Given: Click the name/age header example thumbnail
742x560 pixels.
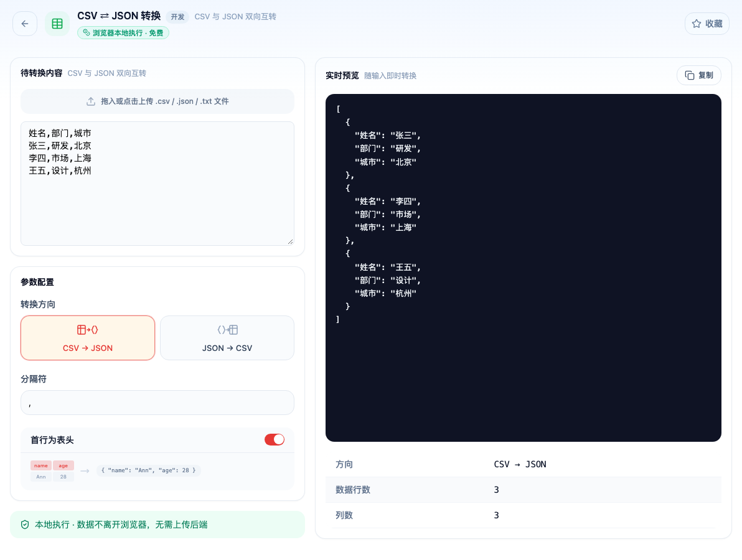Looking at the screenshot, I should click(x=52, y=471).
